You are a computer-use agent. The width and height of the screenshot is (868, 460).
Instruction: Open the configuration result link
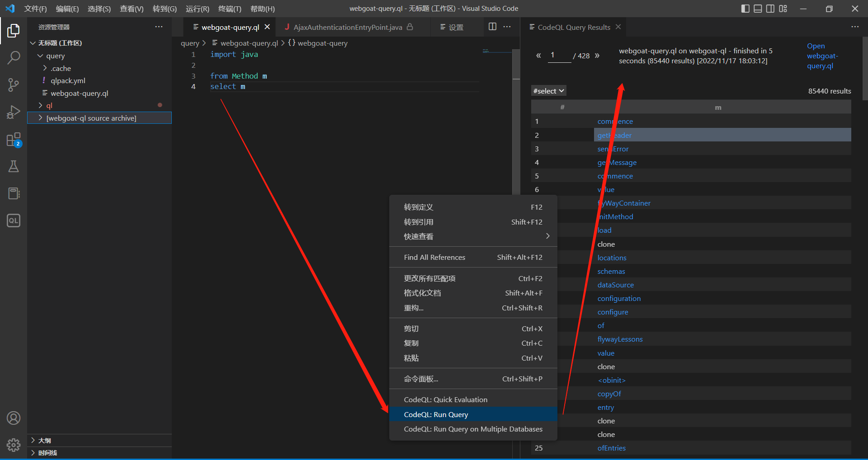point(619,298)
